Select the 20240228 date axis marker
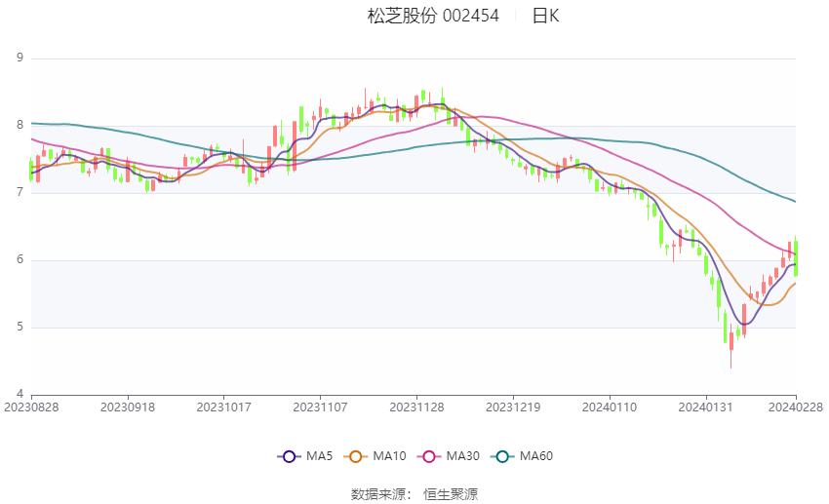The height and width of the screenshot is (504, 829). 796,407
